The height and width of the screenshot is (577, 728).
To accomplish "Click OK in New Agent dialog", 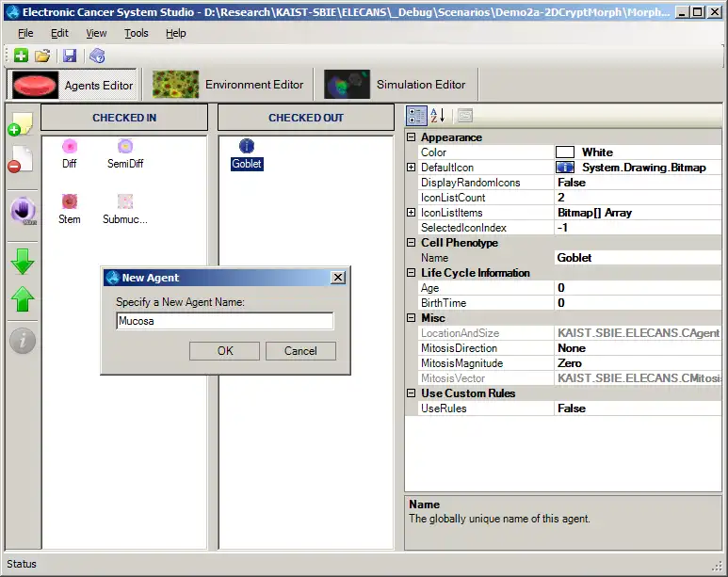I will 225,351.
